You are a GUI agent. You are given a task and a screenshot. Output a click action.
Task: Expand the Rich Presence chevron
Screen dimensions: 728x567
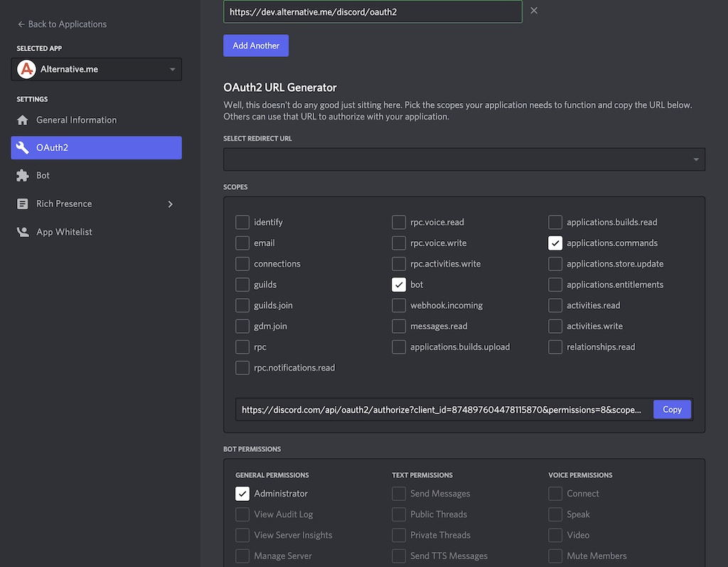click(x=170, y=203)
